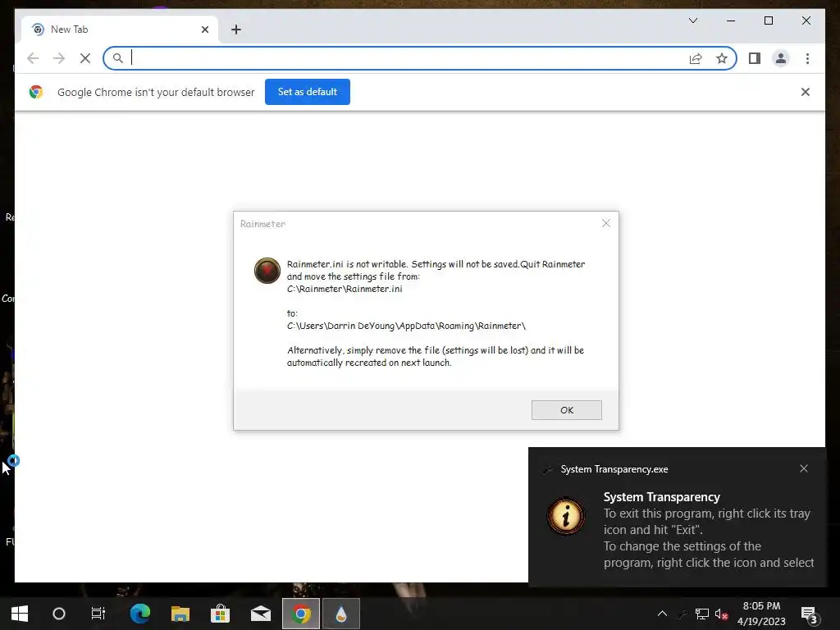This screenshot has height=630, width=840.
Task: Open muted volume tray icon
Action: (x=721, y=614)
